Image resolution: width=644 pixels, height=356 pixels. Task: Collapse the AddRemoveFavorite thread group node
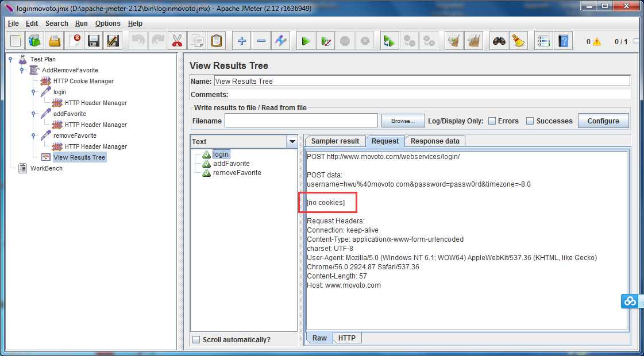coord(22,70)
